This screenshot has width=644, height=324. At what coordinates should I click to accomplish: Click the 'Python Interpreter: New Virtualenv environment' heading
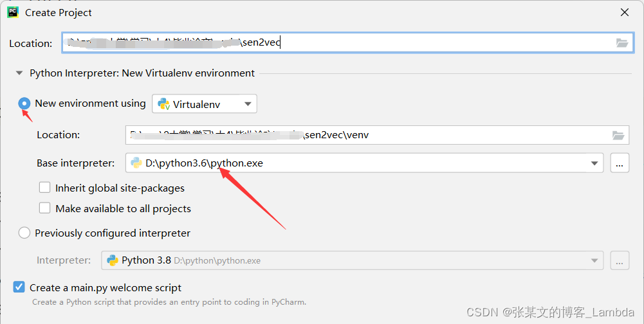click(142, 73)
